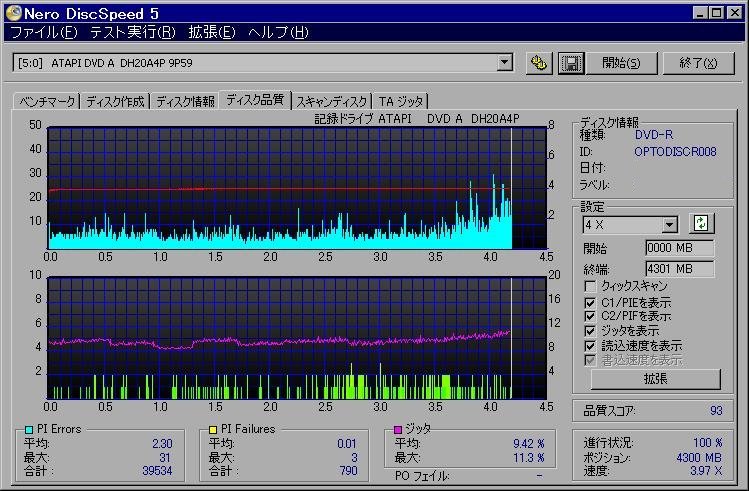Click the refresh speed icon beside 4 X dropdown

tap(701, 223)
